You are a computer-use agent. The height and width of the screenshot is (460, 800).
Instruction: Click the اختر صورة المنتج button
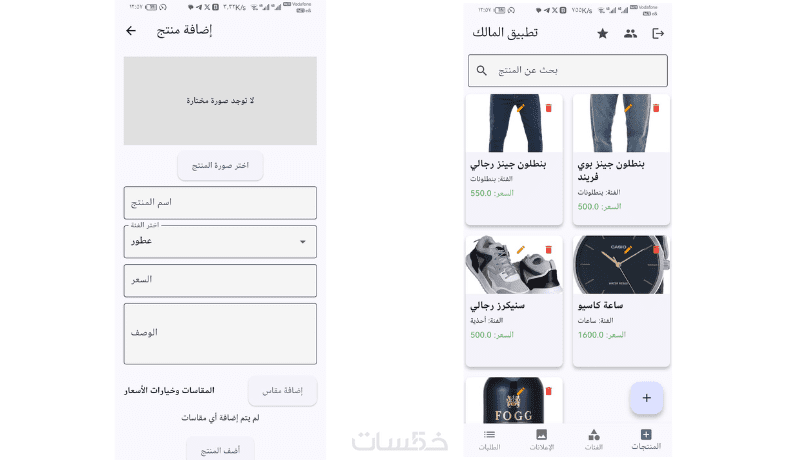(220, 165)
